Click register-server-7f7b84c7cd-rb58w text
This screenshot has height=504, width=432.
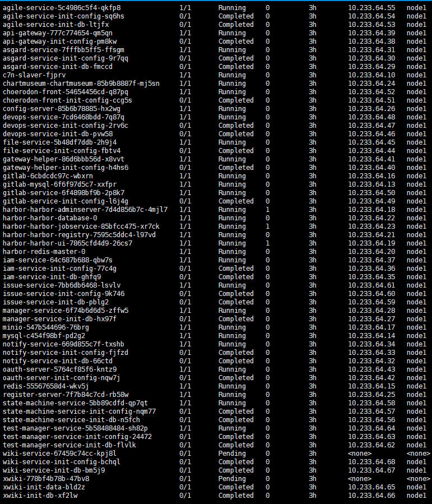point(66,394)
